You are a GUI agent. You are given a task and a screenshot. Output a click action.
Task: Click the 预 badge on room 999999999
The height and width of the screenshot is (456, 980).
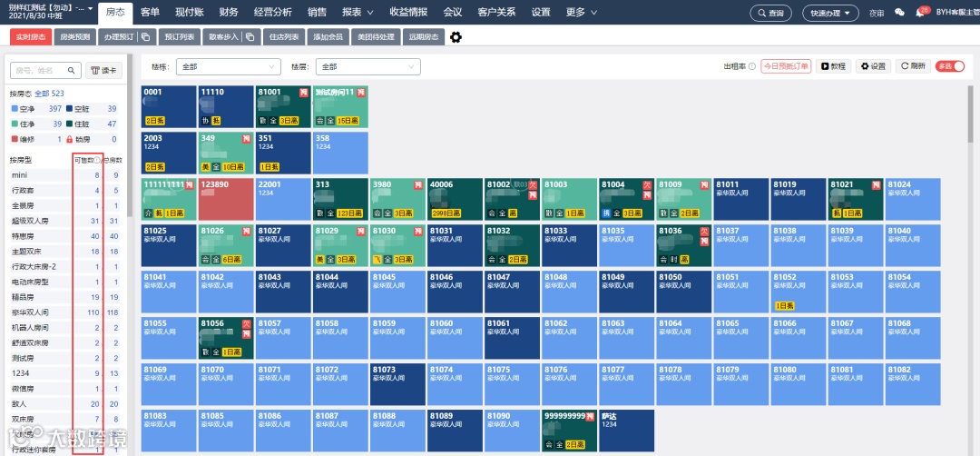[x=591, y=417]
